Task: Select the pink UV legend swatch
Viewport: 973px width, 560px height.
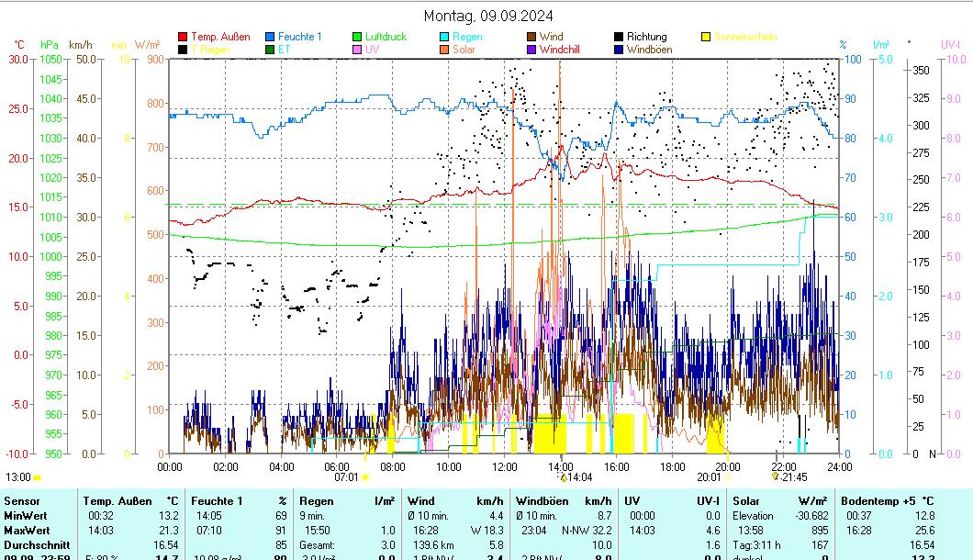Action: (358, 50)
